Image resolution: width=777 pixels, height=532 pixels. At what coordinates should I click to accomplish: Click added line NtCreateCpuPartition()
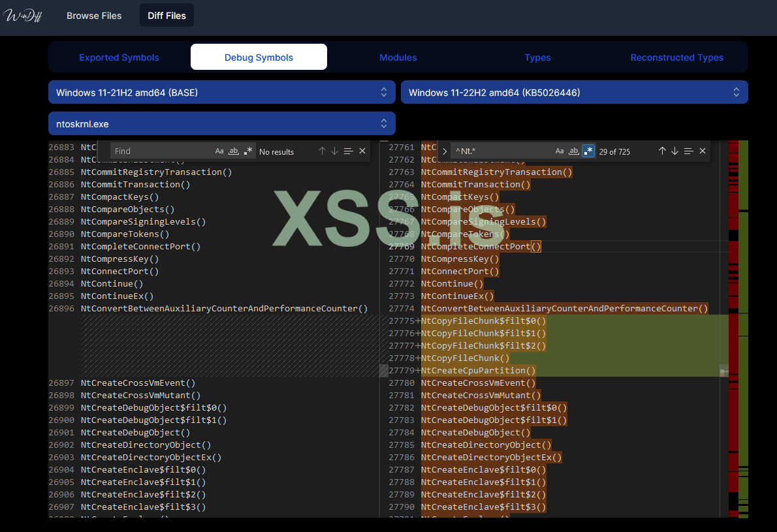(478, 371)
